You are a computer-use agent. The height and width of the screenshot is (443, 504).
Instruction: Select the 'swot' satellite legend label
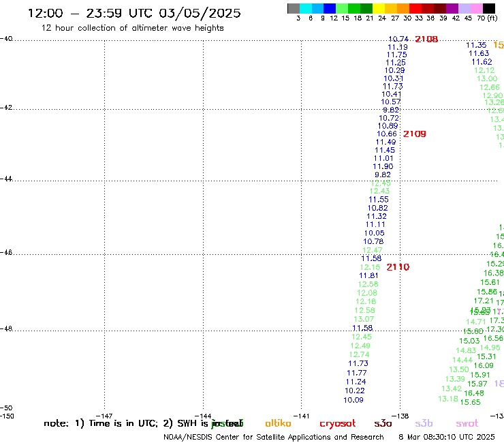467,423
